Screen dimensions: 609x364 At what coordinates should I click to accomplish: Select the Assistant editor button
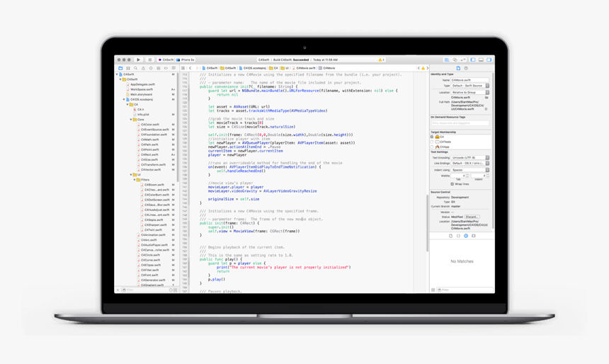[455, 59]
